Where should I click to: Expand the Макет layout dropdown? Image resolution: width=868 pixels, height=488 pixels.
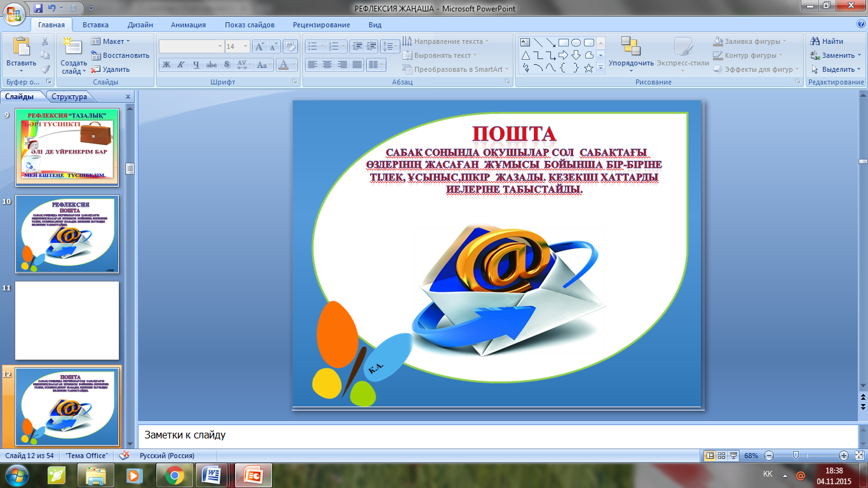[111, 41]
